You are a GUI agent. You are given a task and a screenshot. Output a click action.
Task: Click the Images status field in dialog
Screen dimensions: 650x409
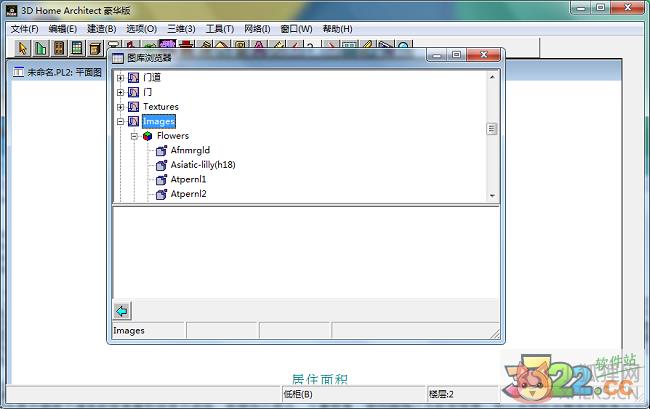click(x=149, y=331)
